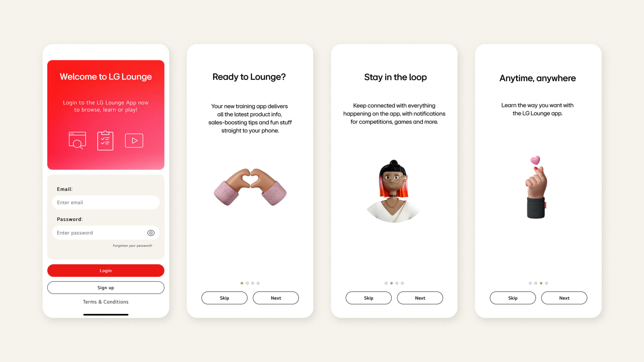Select the Email input field
The height and width of the screenshot is (362, 644).
click(x=105, y=202)
